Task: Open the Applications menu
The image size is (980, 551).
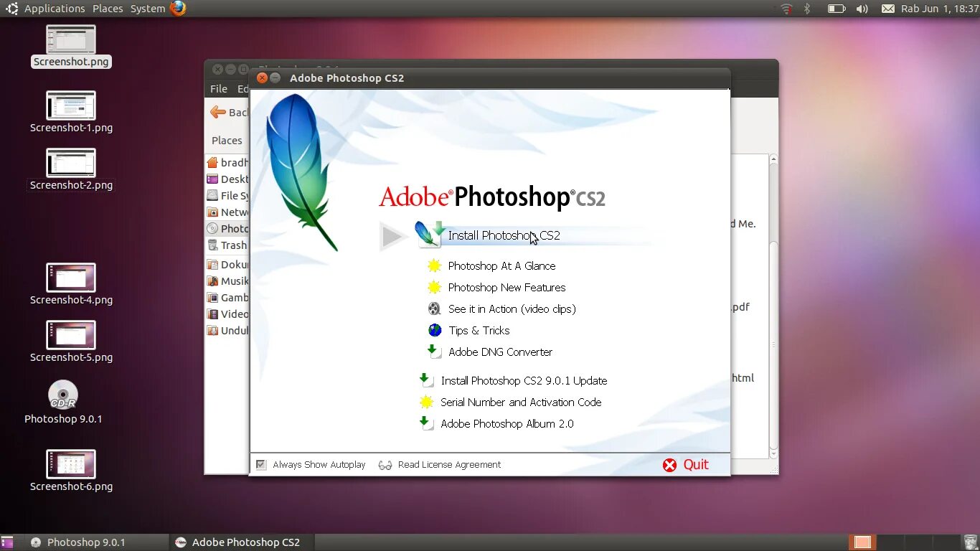Action: pos(55,9)
